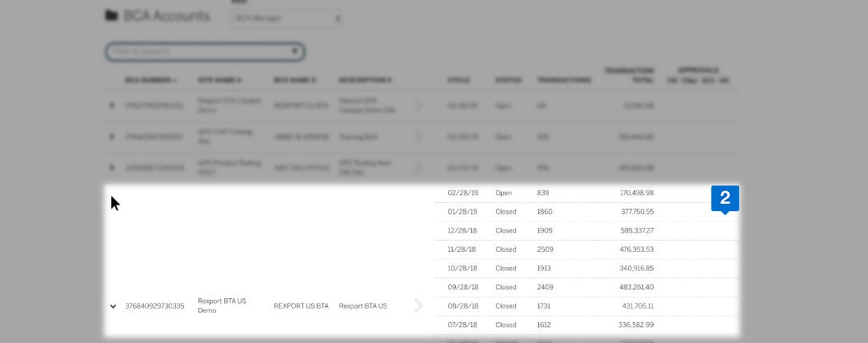Click the right arrow on the GPS CAP Training row
The width and height of the screenshot is (868, 343).
(x=418, y=137)
